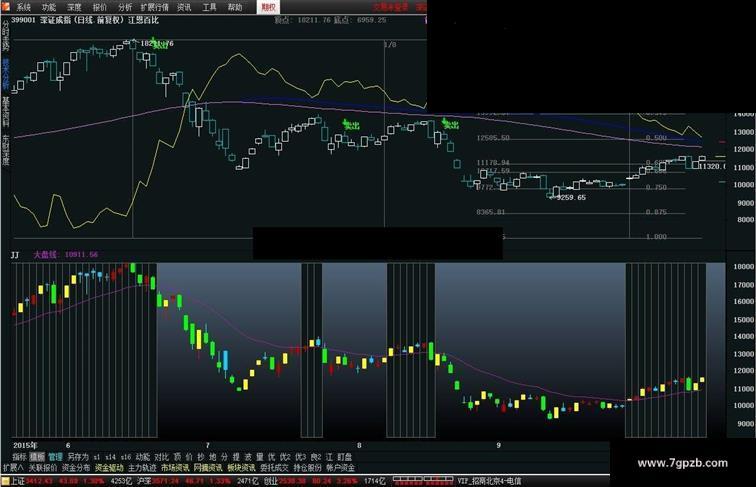Select the s16 template
This screenshot has height=487, width=756.
coord(126,457)
